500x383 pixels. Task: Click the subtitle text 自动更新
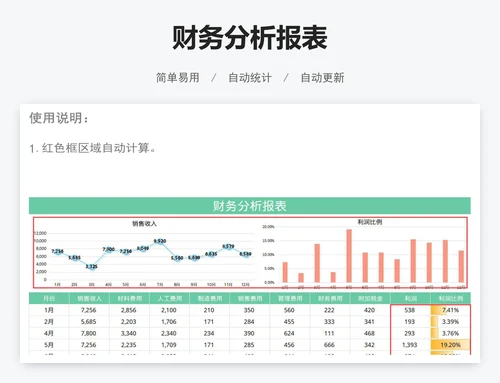pos(322,78)
